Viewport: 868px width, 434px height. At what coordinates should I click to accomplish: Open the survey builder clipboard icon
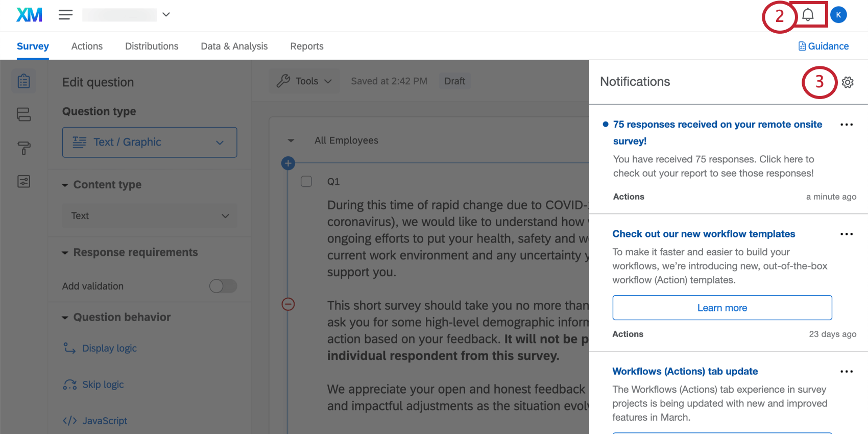(23, 82)
